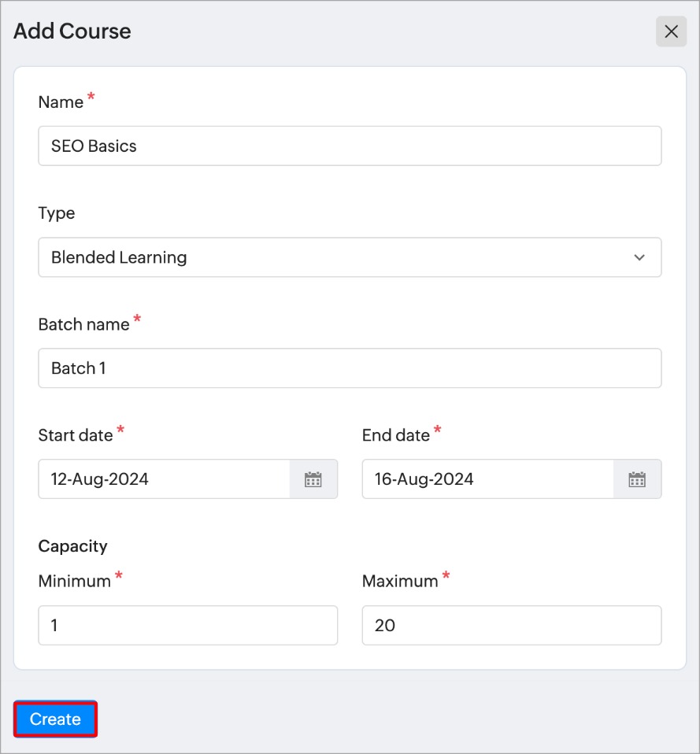Focus the Name field containing SEO Basics
700x754 pixels.
point(350,146)
